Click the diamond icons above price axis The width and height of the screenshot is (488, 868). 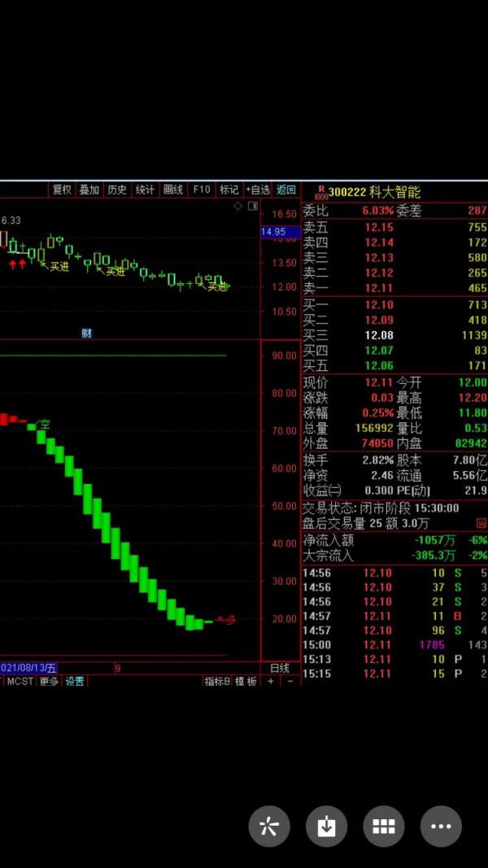click(x=244, y=207)
